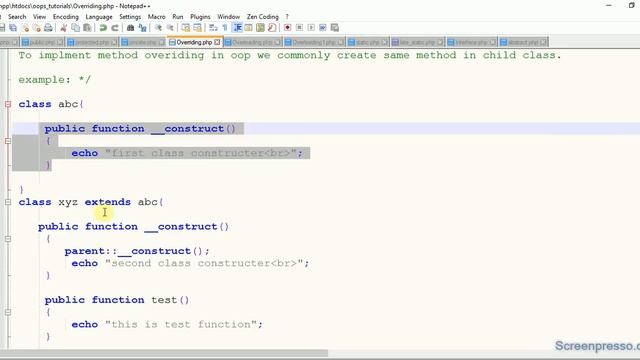Open the ? help menu
The width and height of the screenshot is (640, 360).
[287, 17]
